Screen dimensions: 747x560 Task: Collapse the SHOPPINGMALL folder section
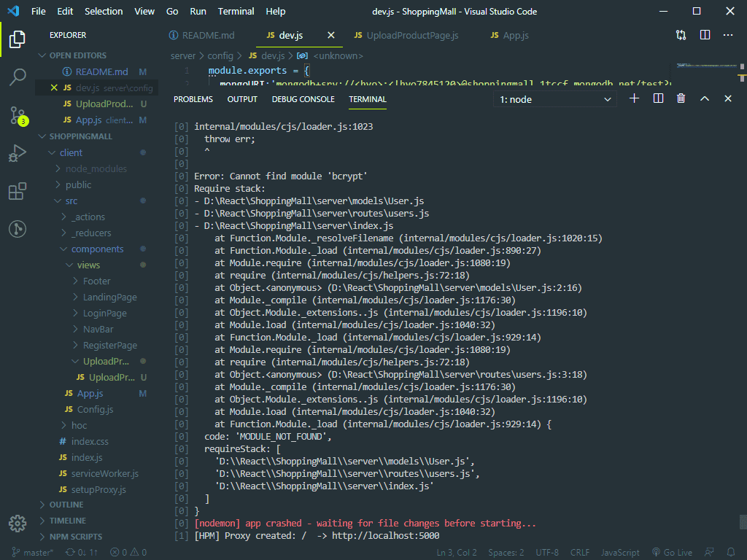tap(81, 136)
